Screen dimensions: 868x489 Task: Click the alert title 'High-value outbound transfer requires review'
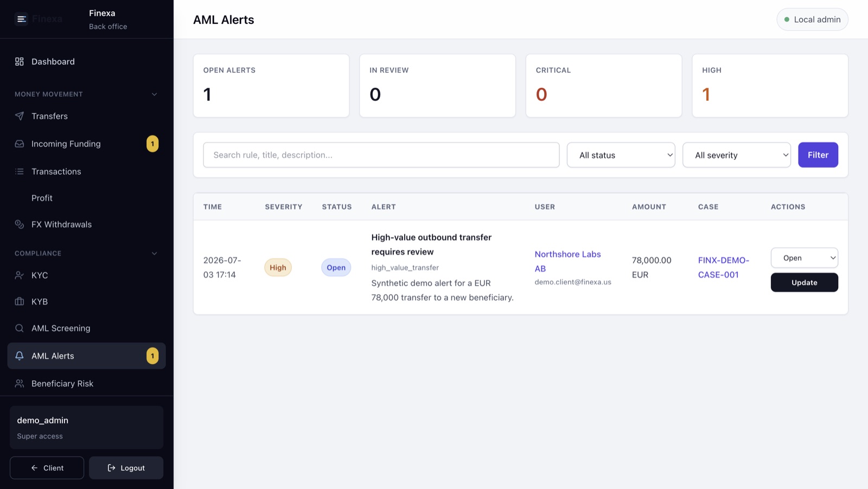pos(431,244)
